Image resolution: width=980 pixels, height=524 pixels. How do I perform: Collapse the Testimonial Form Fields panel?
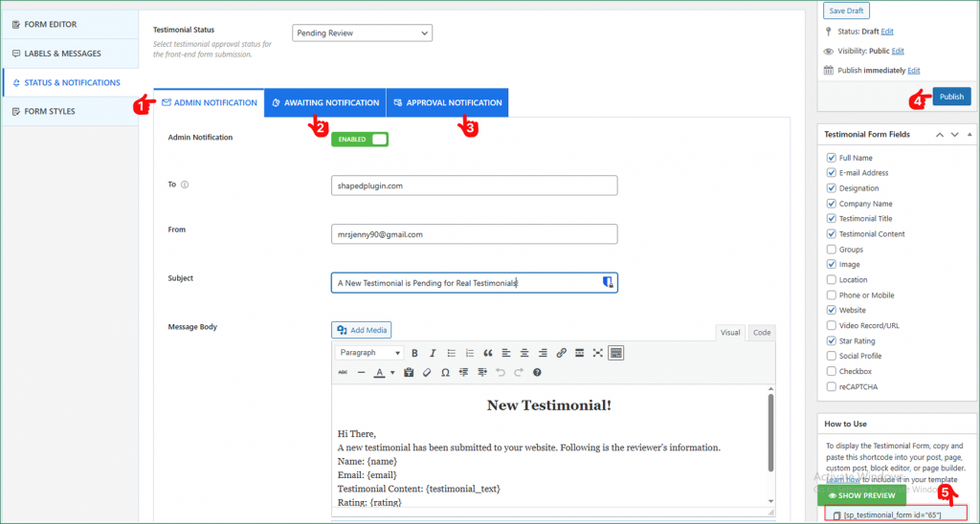click(969, 134)
